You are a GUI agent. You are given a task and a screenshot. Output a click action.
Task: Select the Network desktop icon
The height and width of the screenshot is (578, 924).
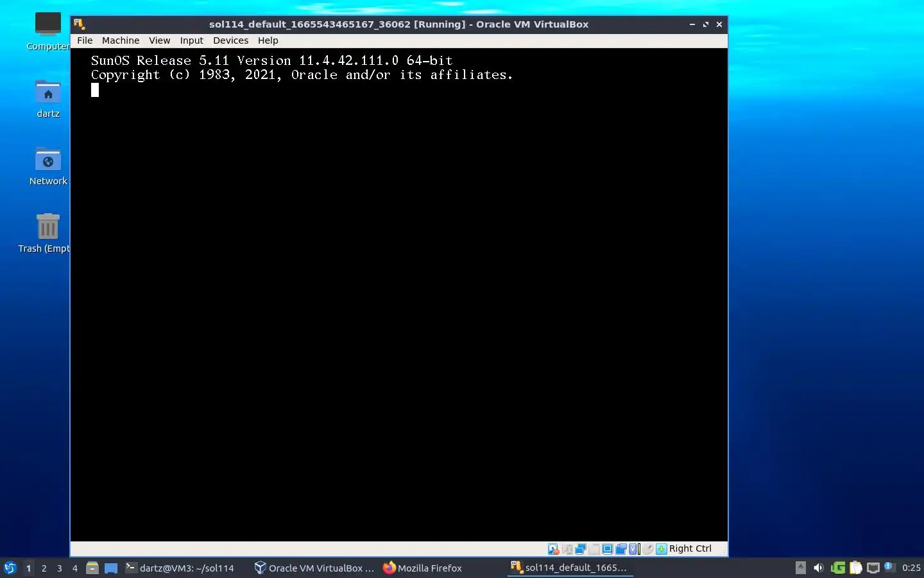tap(48, 166)
